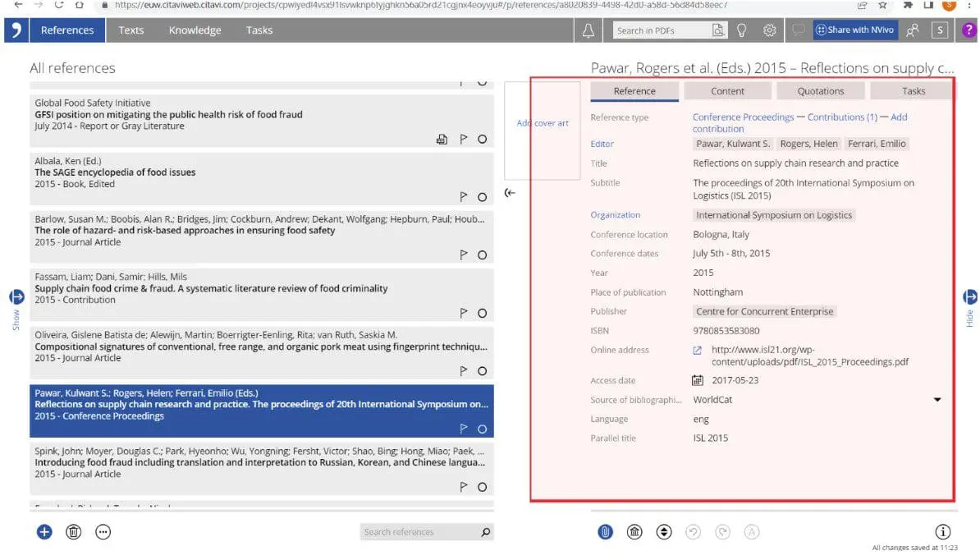
Task: Switch to the Quotations tab
Action: click(819, 90)
